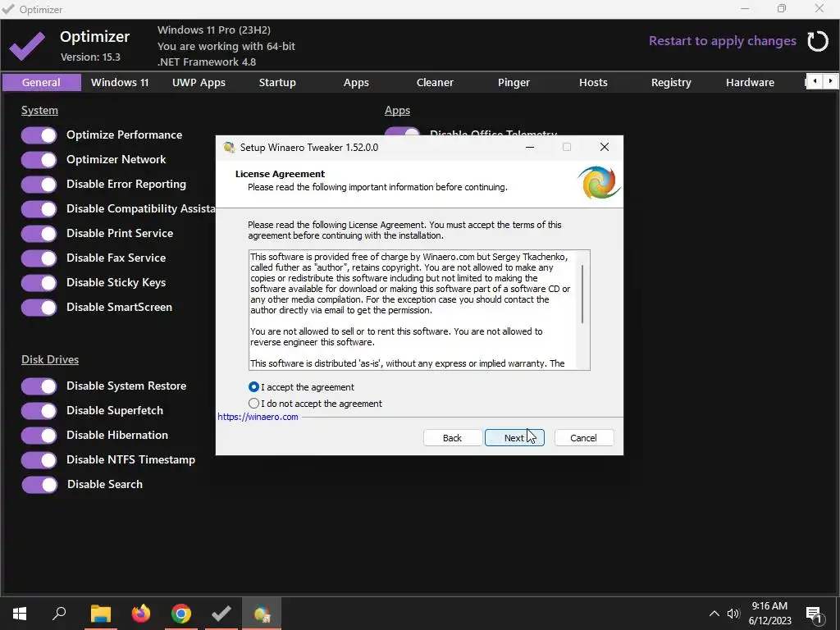This screenshot has height=630, width=840.
Task: Switch to Optimizer checkmark taskbar icon
Action: tap(221, 614)
